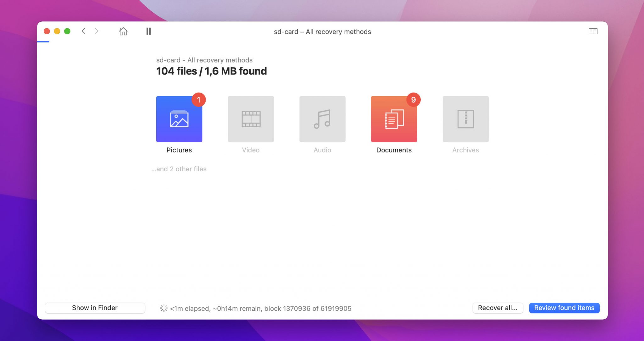Open the Video category tile
Image resolution: width=644 pixels, height=341 pixels.
click(x=251, y=119)
